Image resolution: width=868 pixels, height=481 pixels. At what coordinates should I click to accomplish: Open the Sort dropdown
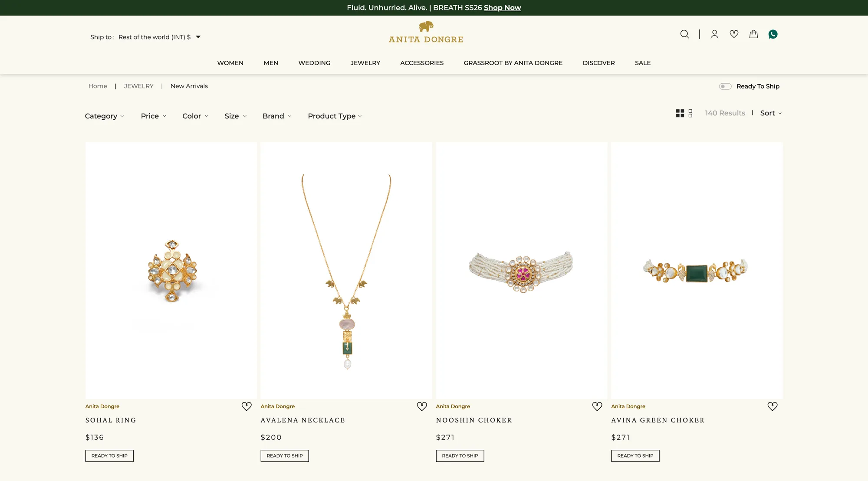(x=771, y=113)
